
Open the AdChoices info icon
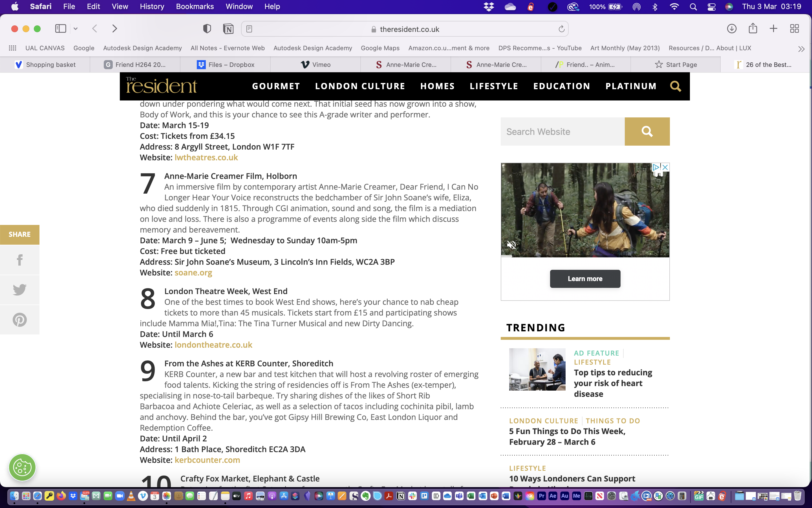pyautogui.click(x=656, y=167)
